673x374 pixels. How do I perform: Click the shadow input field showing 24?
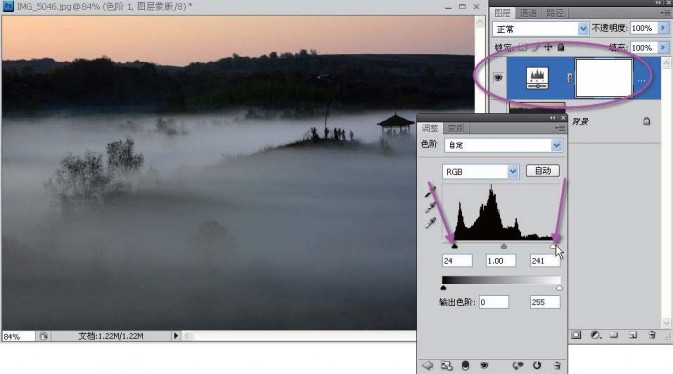pos(457,261)
